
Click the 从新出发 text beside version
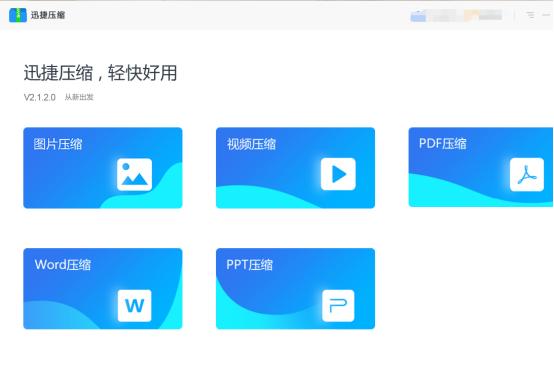point(79,97)
